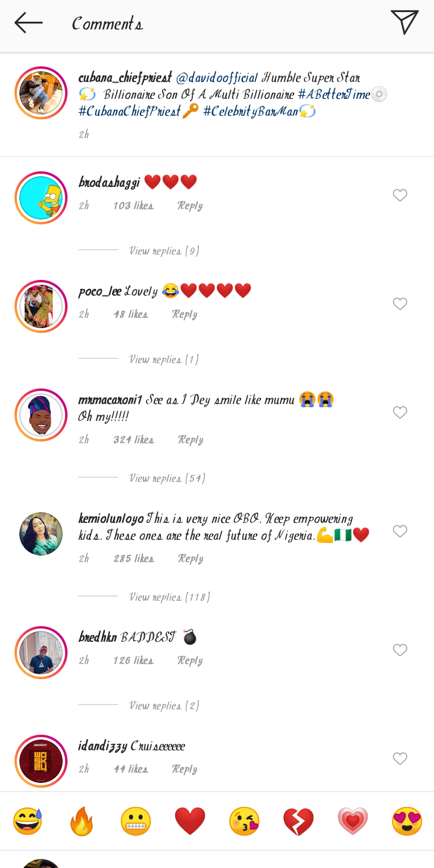Tap the back arrow icon

click(x=28, y=24)
